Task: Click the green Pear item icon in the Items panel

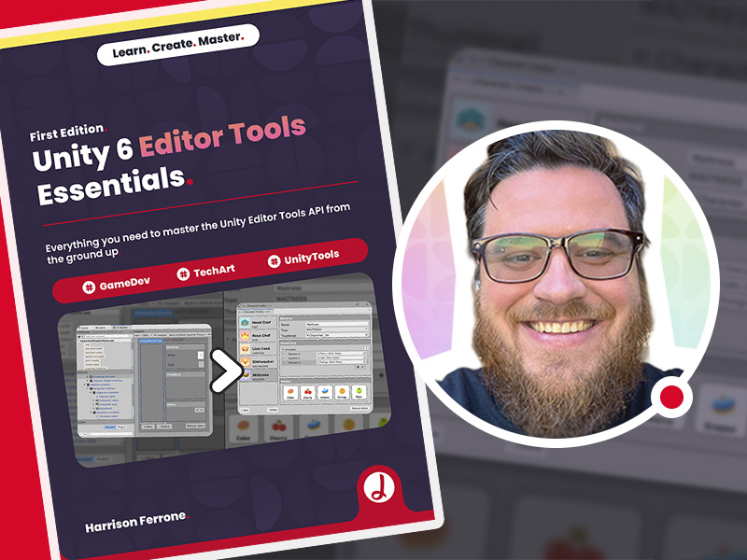Action: [x=359, y=392]
